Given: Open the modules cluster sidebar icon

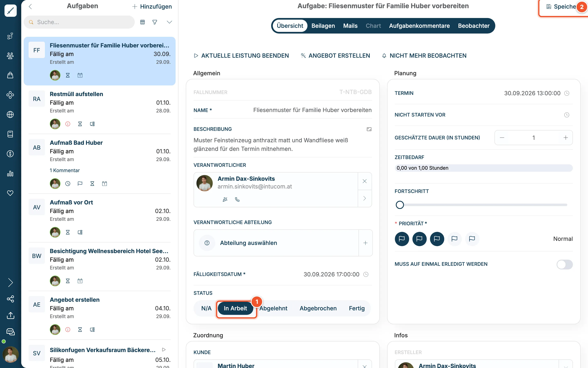Looking at the screenshot, I should (x=10, y=95).
